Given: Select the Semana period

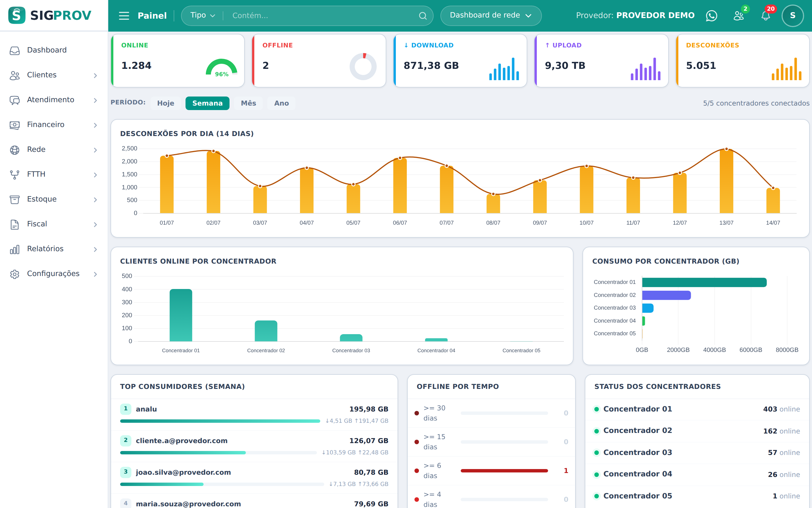Looking at the screenshot, I should (x=207, y=103).
